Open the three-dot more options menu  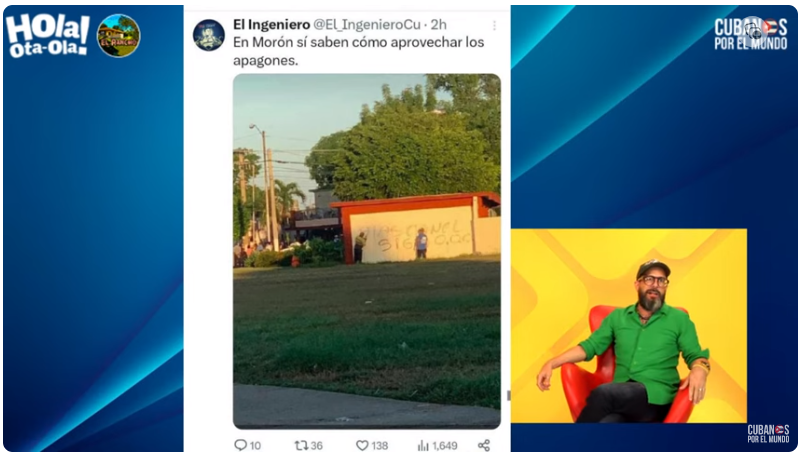pos(494,25)
